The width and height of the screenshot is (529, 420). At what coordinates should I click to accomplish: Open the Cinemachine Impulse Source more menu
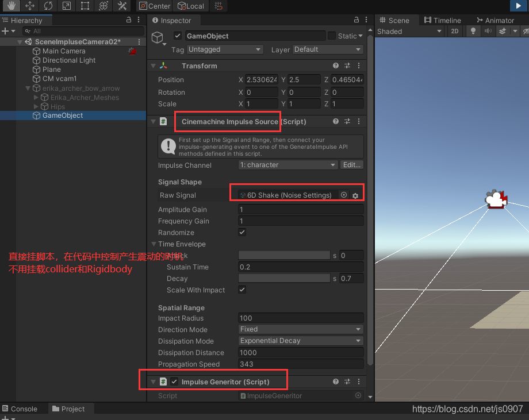(x=359, y=121)
